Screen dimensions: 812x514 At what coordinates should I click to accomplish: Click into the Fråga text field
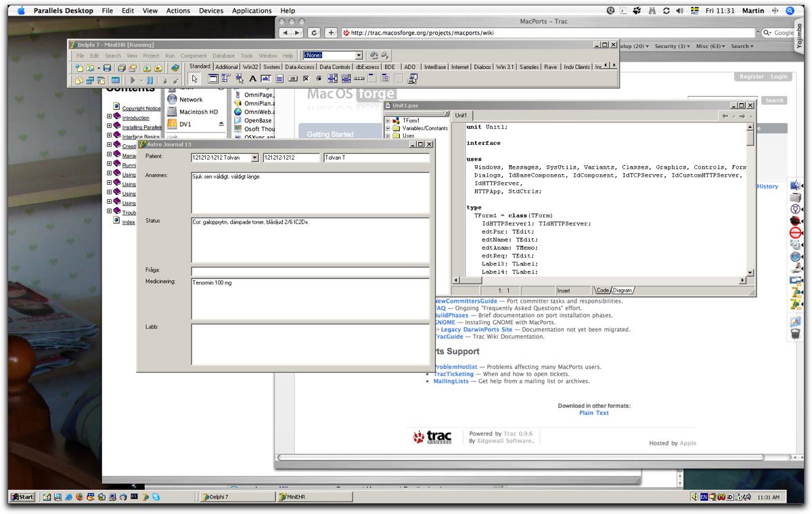coord(310,271)
